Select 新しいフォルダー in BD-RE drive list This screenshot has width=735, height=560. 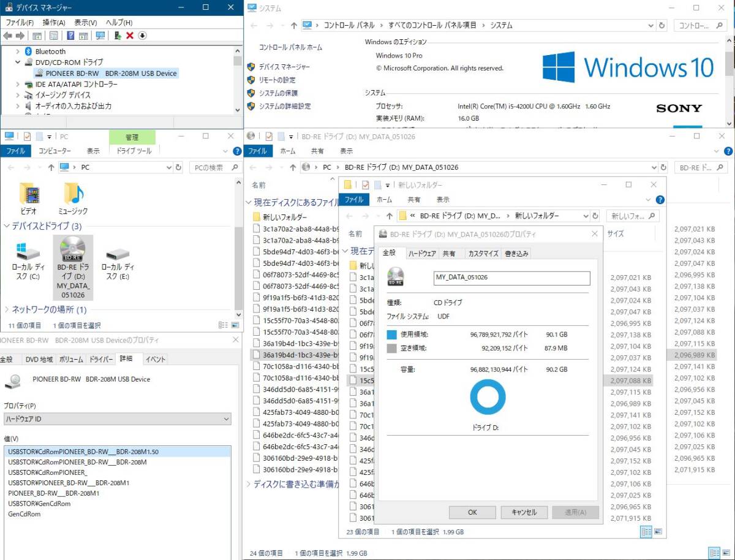point(285,217)
